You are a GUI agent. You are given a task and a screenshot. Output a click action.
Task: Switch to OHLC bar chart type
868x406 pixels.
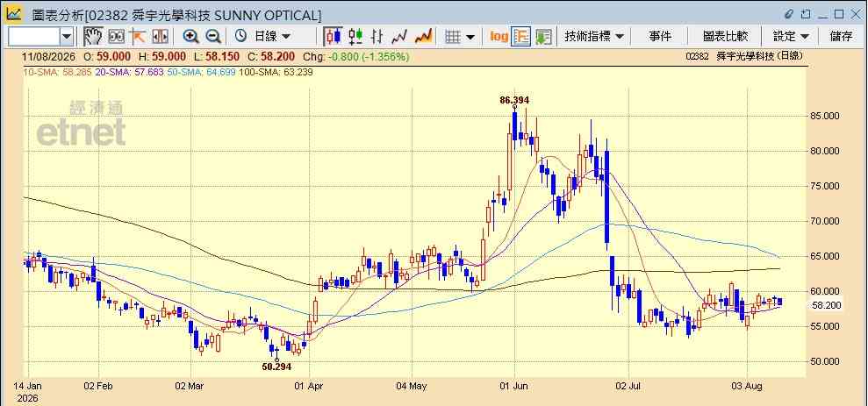(377, 37)
